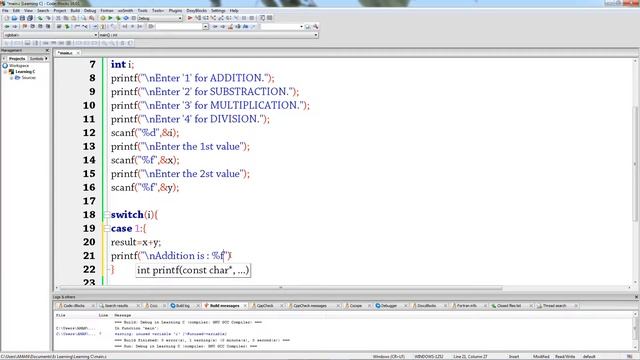
Task: Click the search options icon at toolbar end
Action: click(x=316, y=27)
